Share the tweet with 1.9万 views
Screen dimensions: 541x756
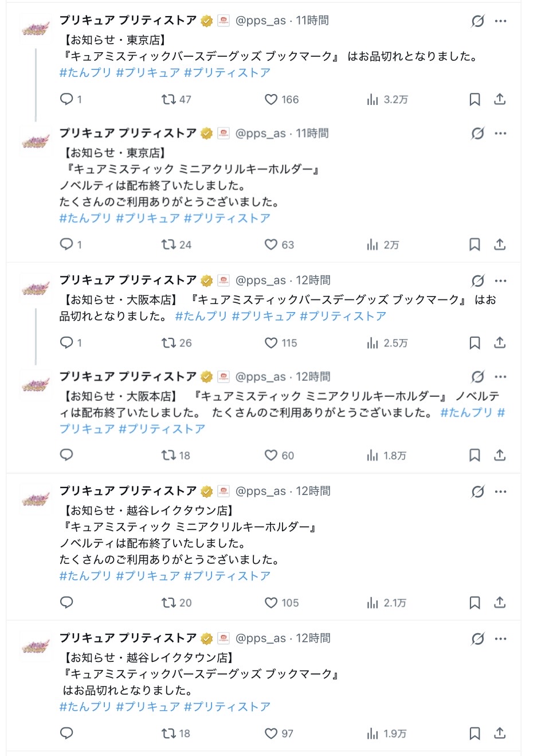pyautogui.click(x=500, y=734)
